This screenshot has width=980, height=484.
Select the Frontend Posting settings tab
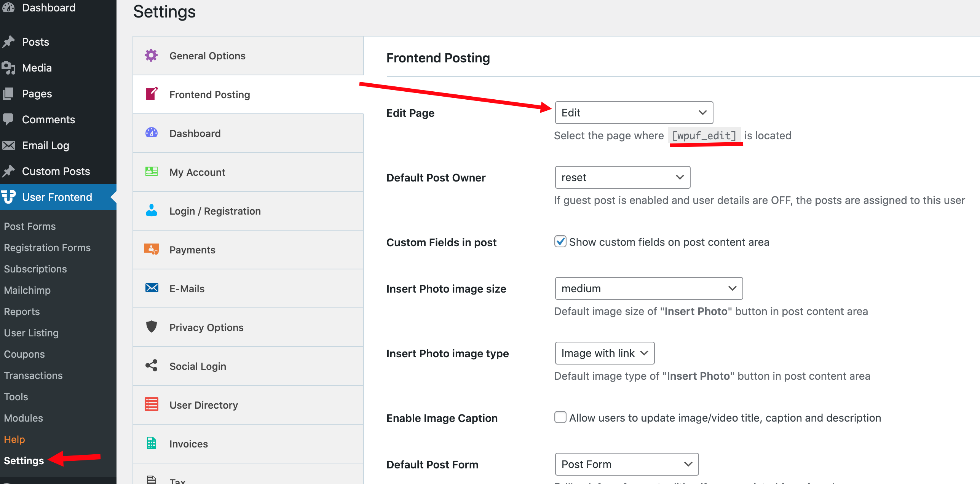[x=248, y=95]
